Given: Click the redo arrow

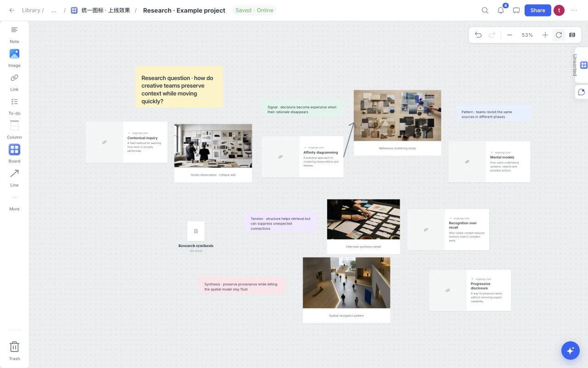Looking at the screenshot, I should click(492, 35).
